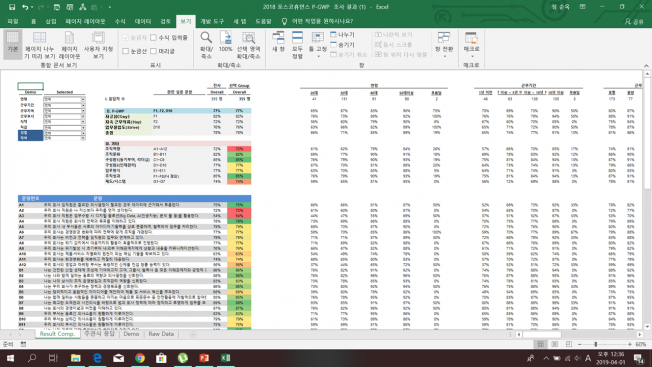The height and width of the screenshot is (367, 652).
Task: Open PowerPoint from the Windows taskbar
Action: point(204,358)
